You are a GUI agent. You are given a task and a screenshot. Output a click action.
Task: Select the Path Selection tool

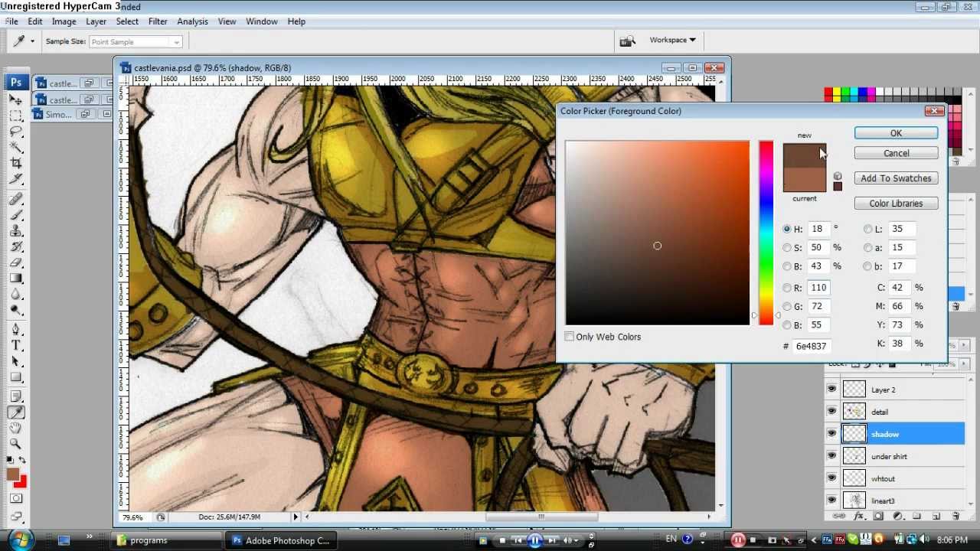(16, 361)
